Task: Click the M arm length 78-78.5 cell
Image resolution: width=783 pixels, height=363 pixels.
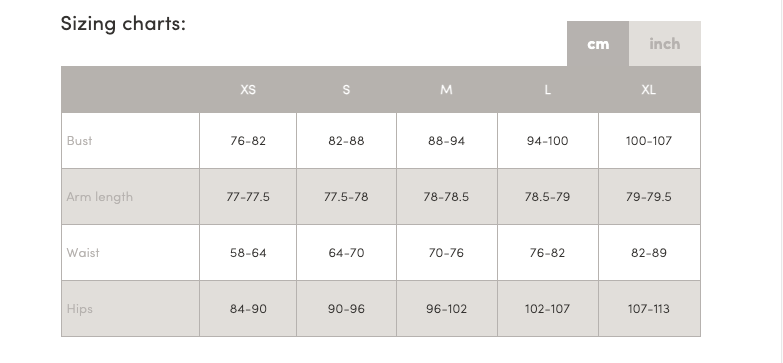Action: click(x=446, y=197)
